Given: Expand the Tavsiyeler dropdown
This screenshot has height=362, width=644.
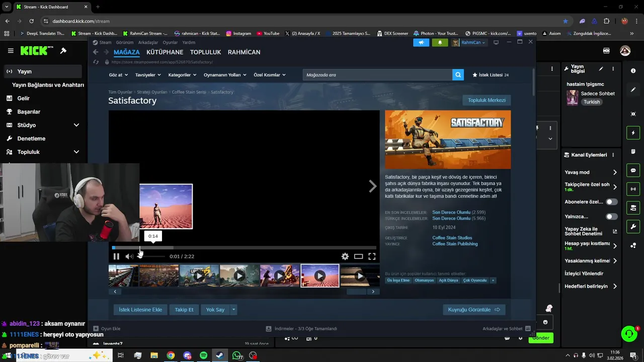Looking at the screenshot, I should pos(148,75).
